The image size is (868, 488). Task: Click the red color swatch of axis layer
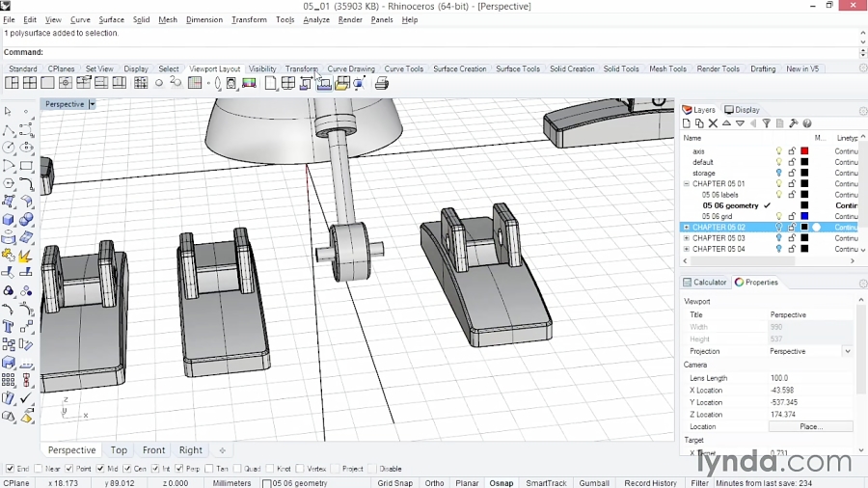804,151
